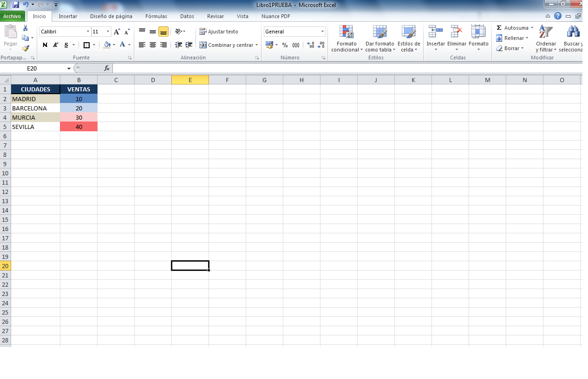Increase indent in the cell
Viewport: 588px width, 379px height.
coord(189,45)
